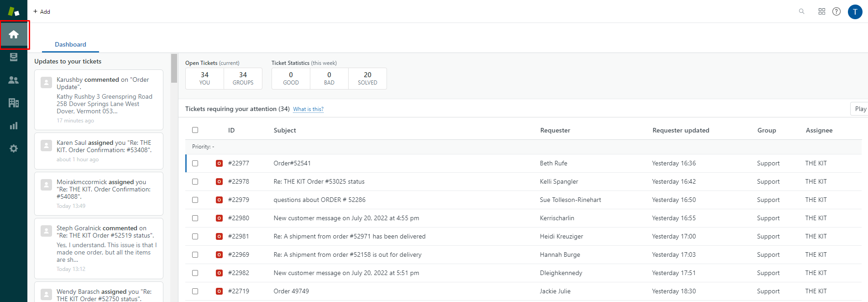Image resolution: width=868 pixels, height=302 pixels.
Task: Click the Add tab button
Action: coord(42,11)
